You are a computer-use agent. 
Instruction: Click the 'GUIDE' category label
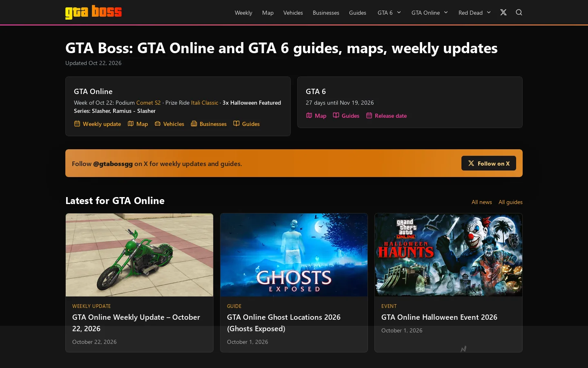pos(234,306)
